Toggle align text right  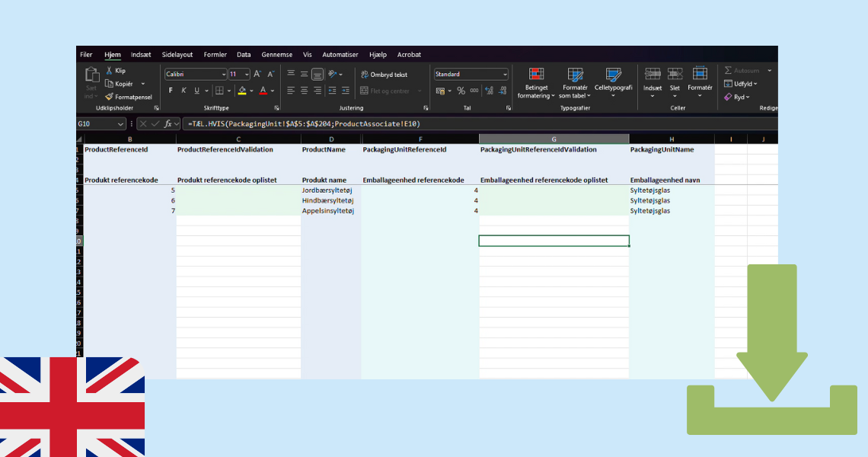(x=318, y=91)
